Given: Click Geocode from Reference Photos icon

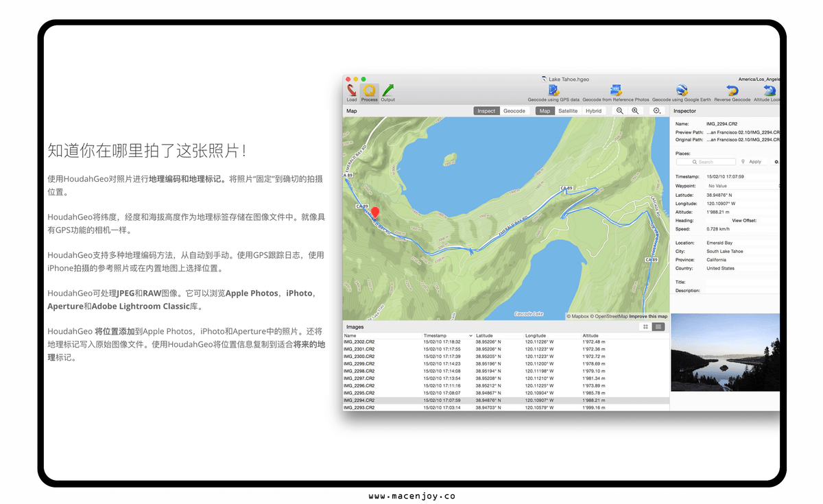Looking at the screenshot, I should 615,91.
